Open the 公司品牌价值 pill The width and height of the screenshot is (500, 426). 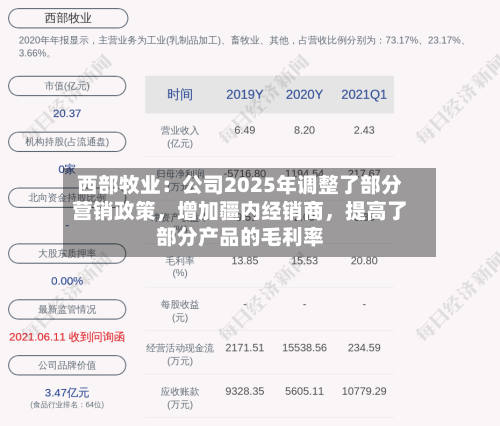[x=67, y=365]
